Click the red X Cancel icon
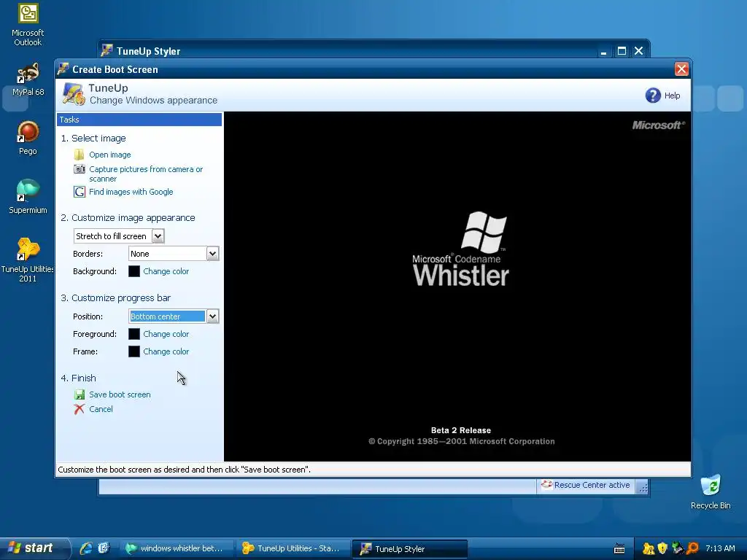Screen dimensions: 747x560 point(79,409)
